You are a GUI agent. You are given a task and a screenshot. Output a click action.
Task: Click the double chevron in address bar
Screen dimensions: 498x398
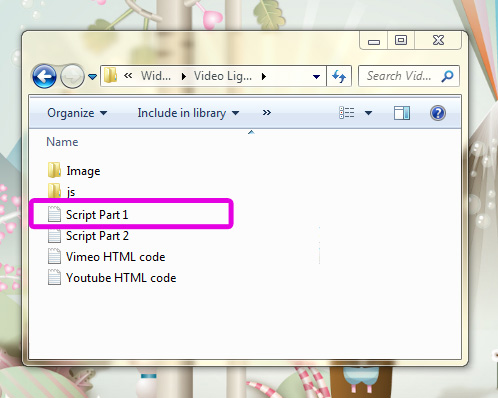[x=128, y=76]
